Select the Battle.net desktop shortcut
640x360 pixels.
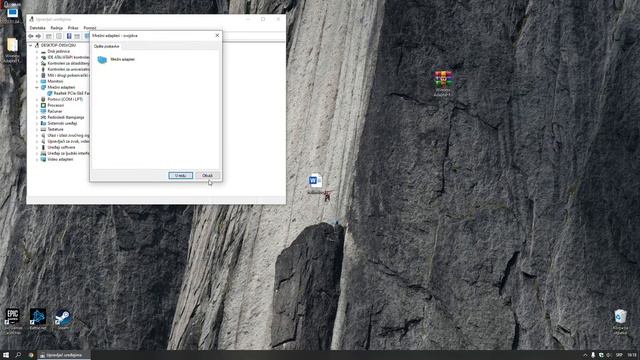(38, 319)
